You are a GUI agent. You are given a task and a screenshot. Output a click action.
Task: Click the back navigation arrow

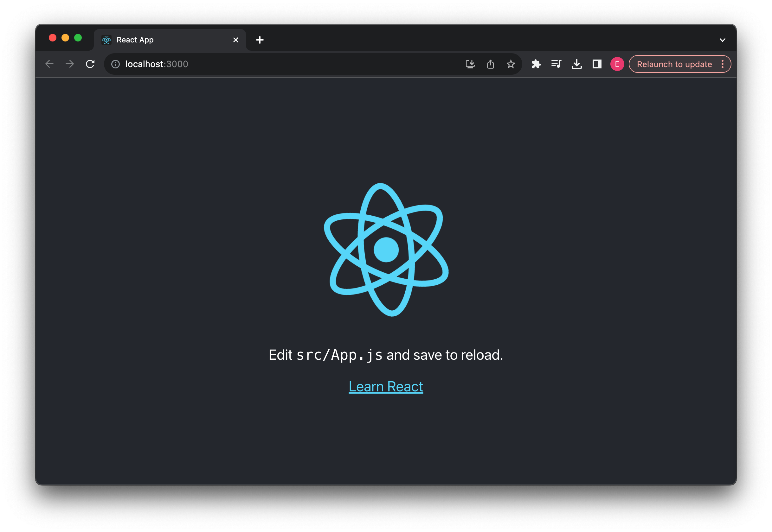pos(49,64)
